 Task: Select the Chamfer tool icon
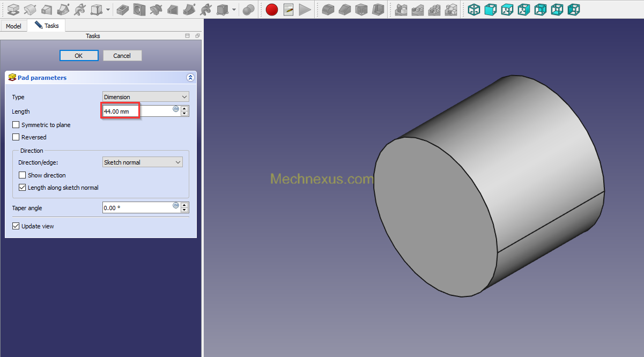[345, 9]
